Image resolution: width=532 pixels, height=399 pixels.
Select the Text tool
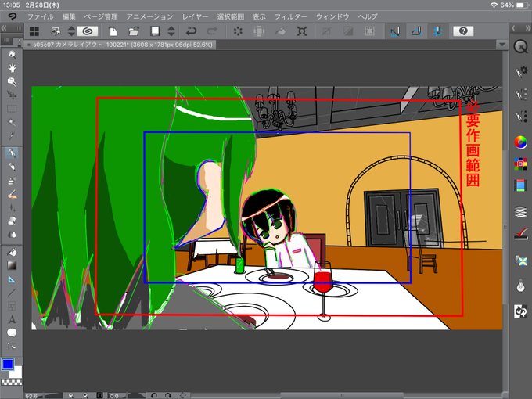pyautogui.click(x=12, y=319)
